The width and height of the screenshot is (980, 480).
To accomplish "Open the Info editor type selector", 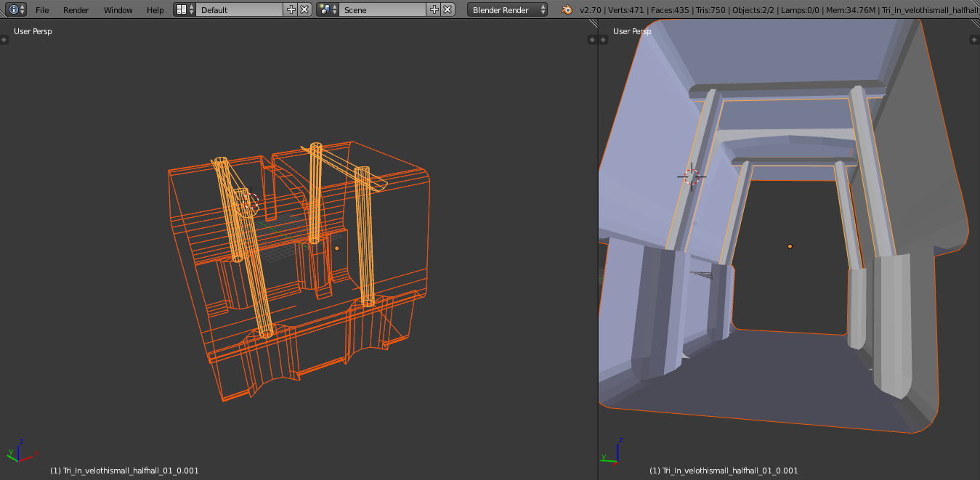I will coord(17,9).
